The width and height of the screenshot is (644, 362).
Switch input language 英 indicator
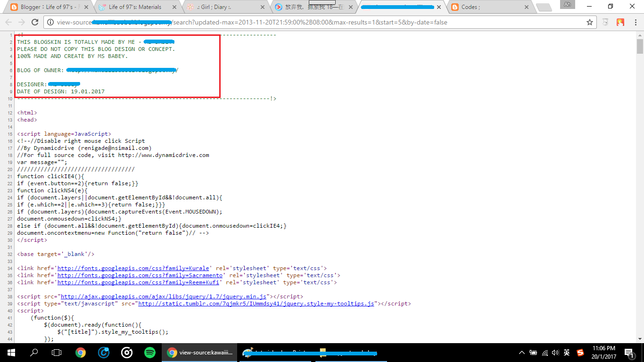567,352
